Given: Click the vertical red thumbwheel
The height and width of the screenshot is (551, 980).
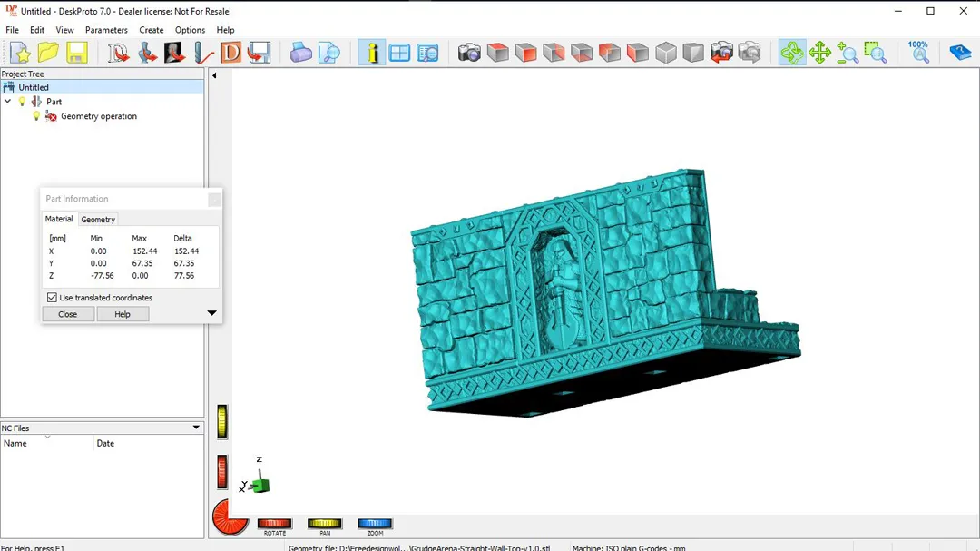Looking at the screenshot, I should tap(222, 471).
